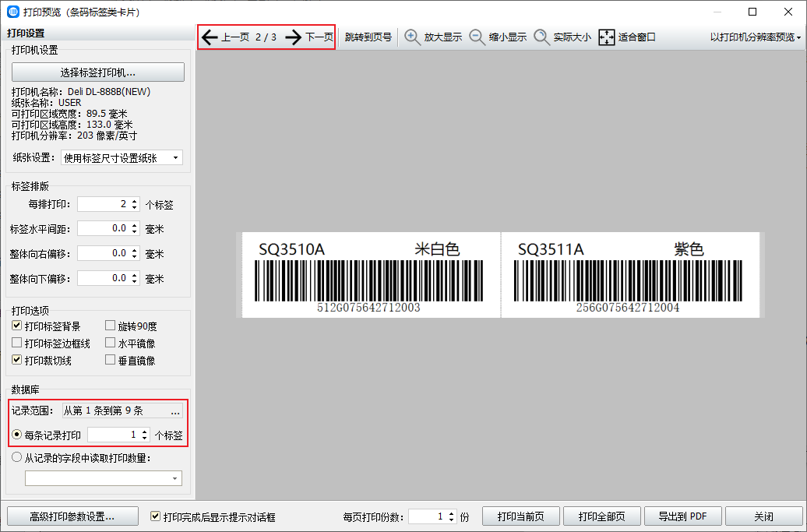
Task: Minimize the print preview window
Action: point(717,12)
